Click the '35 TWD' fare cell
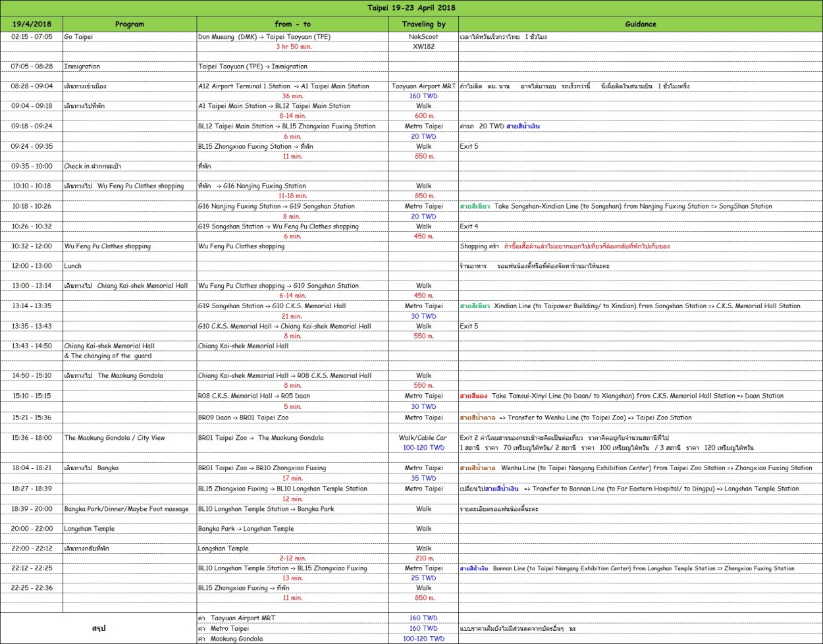Viewport: 823px width, 644px height. [423, 479]
